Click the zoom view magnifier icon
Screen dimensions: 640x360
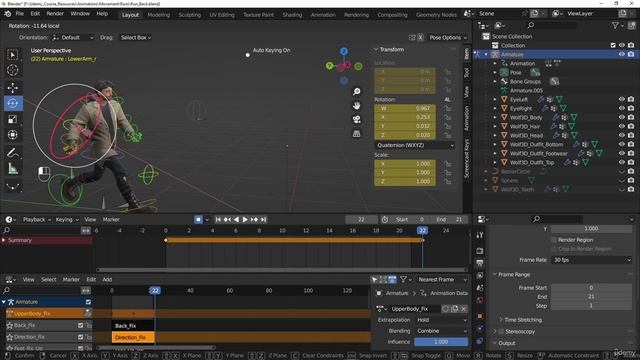[x=356, y=91]
